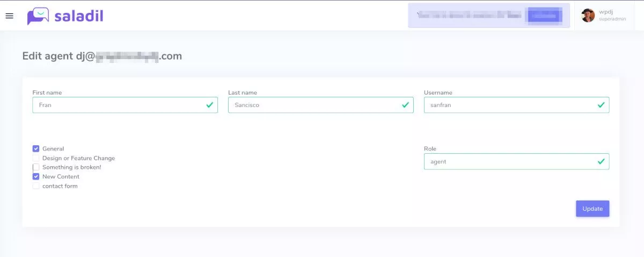
Task: Click the saladil brand name text
Action: tap(78, 16)
